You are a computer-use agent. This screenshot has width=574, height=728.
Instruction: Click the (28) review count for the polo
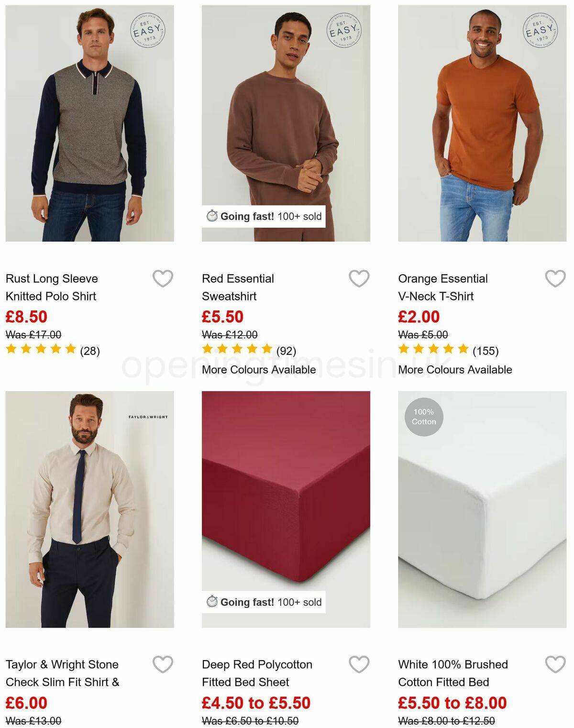coord(91,350)
